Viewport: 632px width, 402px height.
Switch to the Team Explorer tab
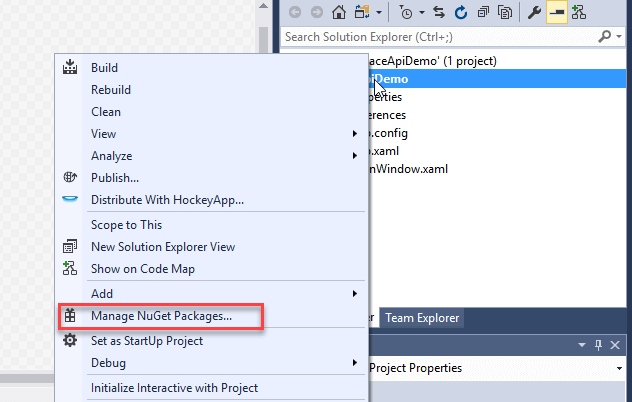pyautogui.click(x=422, y=318)
